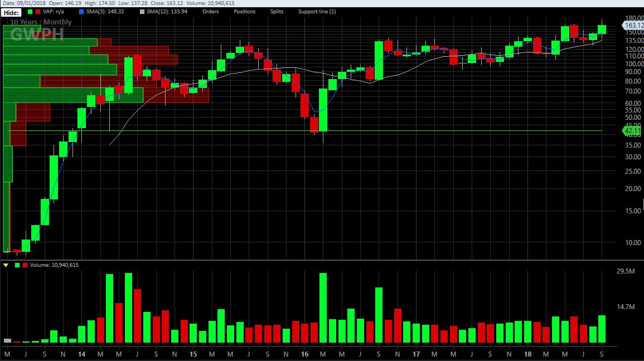Select Positions in the chart legend
This screenshot has height=361, width=644.
(x=244, y=12)
